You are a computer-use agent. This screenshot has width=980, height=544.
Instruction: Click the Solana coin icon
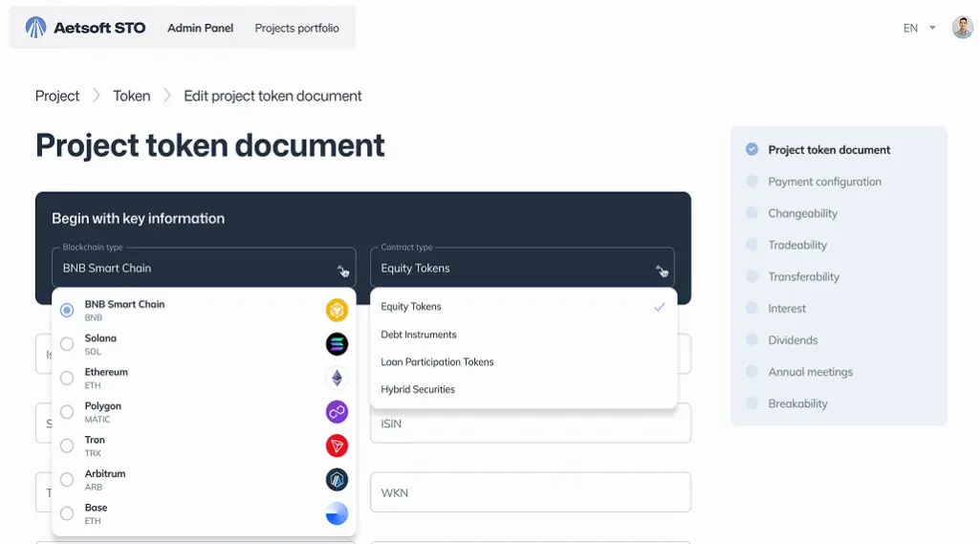tap(337, 344)
